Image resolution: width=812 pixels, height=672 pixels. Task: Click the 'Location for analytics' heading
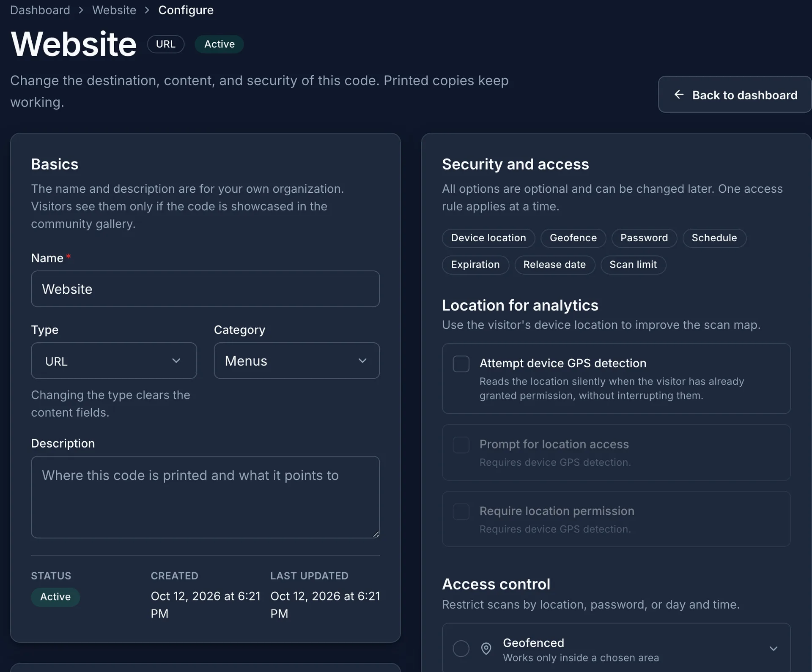point(520,306)
